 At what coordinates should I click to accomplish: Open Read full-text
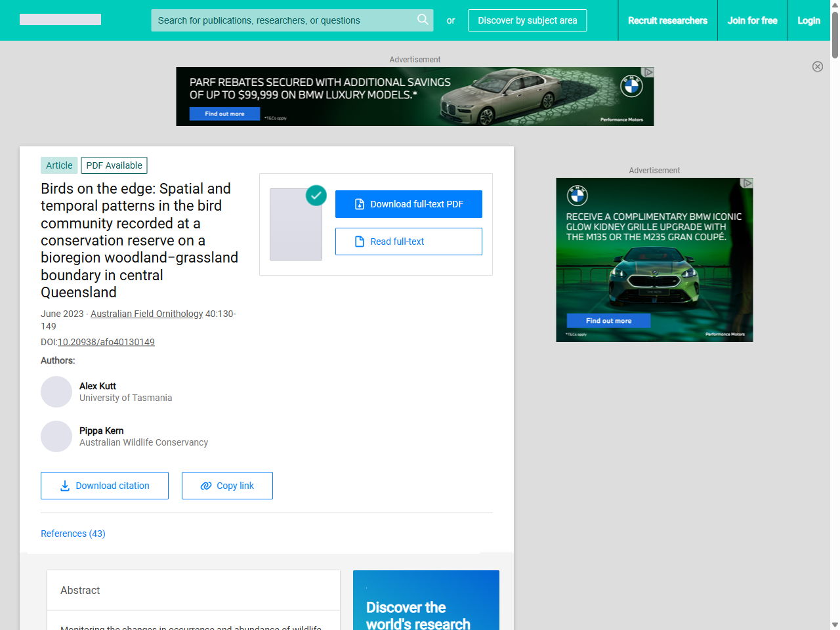click(408, 241)
